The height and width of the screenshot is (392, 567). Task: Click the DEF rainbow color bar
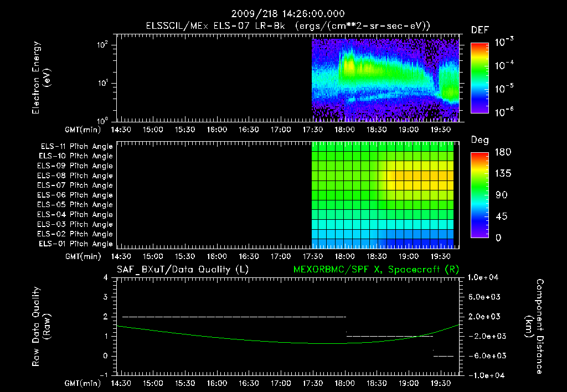tap(480, 78)
